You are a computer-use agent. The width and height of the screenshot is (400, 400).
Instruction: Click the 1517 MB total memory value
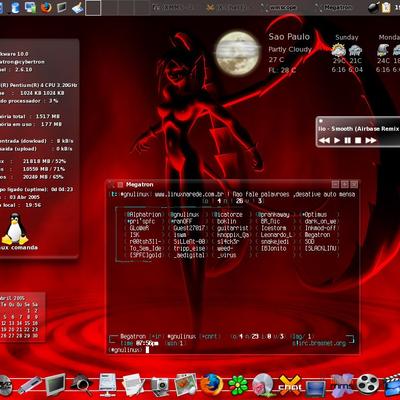48,116
